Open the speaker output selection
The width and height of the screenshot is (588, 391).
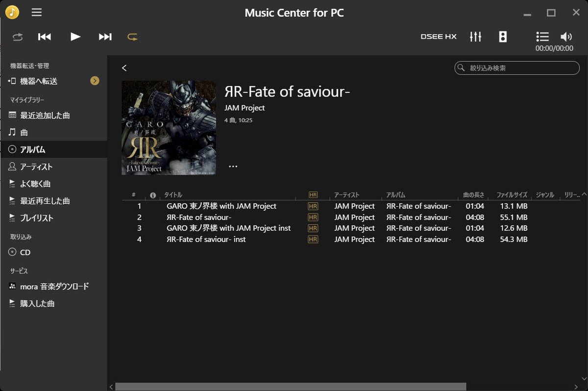pyautogui.click(x=503, y=37)
